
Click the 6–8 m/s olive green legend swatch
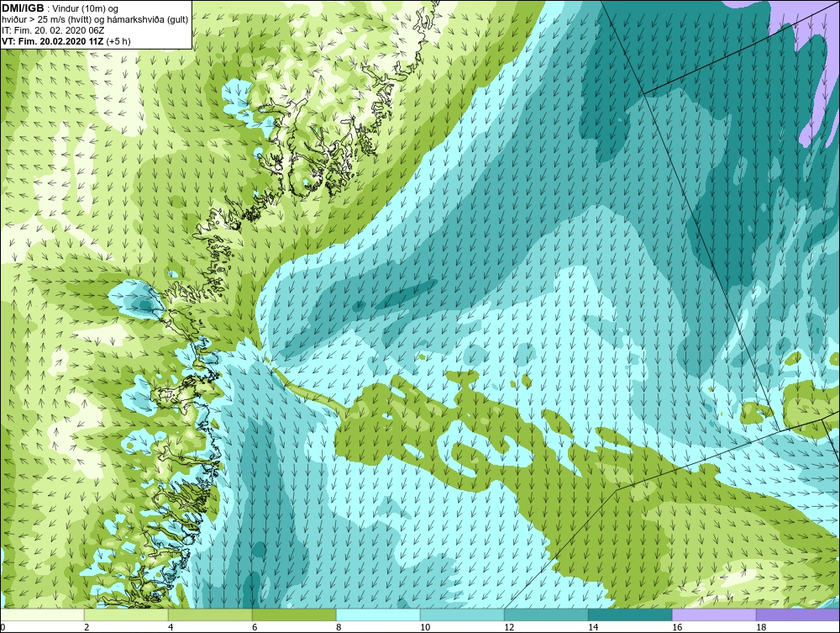point(294,615)
